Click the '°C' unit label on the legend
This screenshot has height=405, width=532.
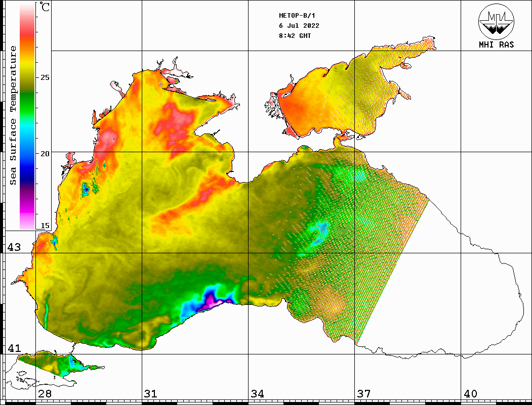pyautogui.click(x=45, y=7)
